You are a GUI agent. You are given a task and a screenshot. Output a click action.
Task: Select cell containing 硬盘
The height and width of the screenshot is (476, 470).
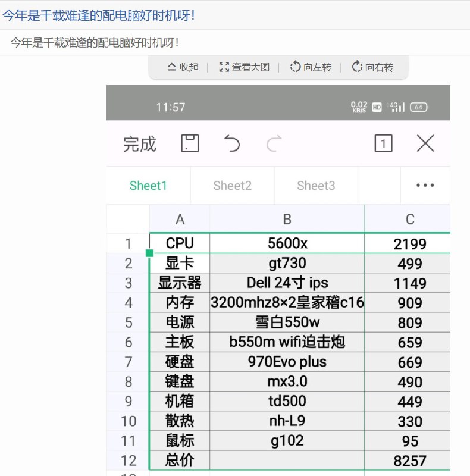pyautogui.click(x=180, y=362)
